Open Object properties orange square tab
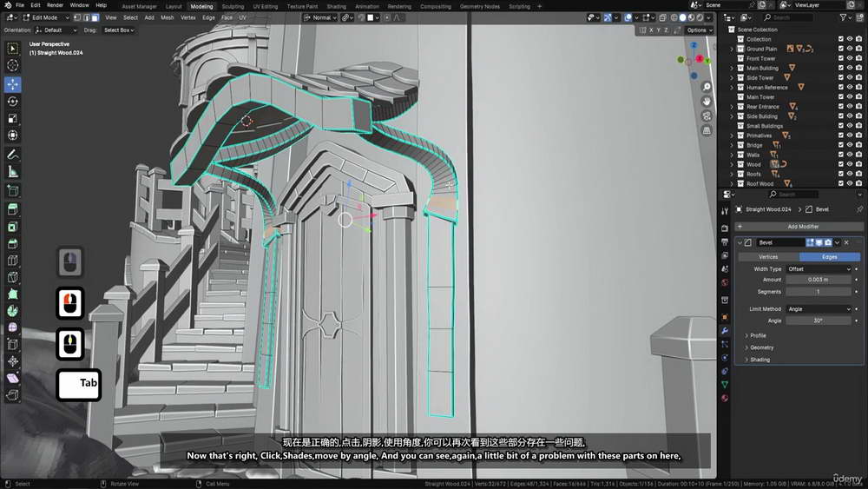Screen dimensions: 868x489 coord(725,317)
